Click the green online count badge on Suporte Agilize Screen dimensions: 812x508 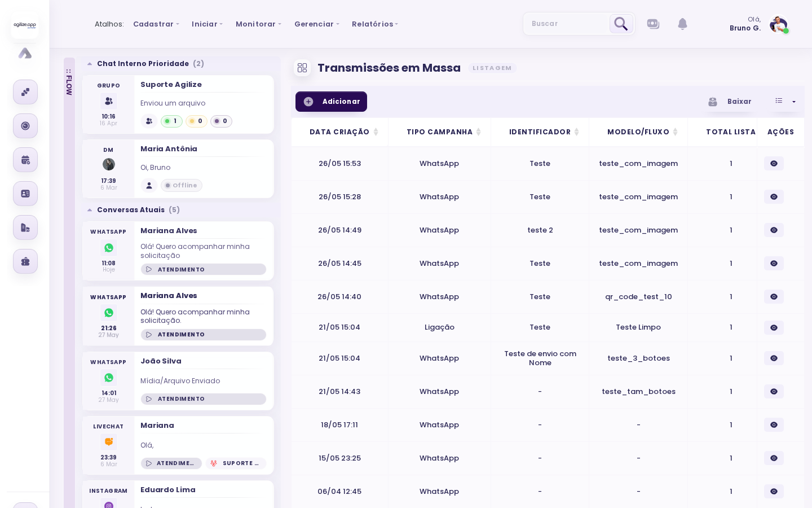click(171, 121)
